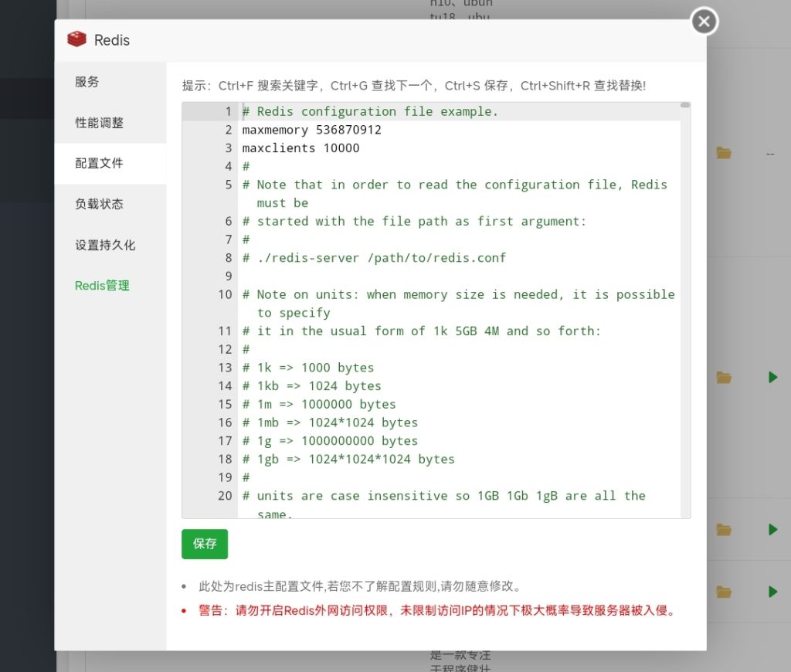Screen dimensions: 791x672
Task: Open the folder icon beside the middle list entry
Action: [x=724, y=377]
